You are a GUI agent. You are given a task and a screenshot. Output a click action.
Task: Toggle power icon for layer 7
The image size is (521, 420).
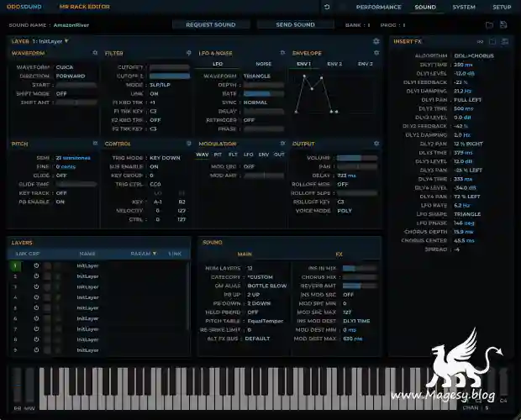click(36, 329)
